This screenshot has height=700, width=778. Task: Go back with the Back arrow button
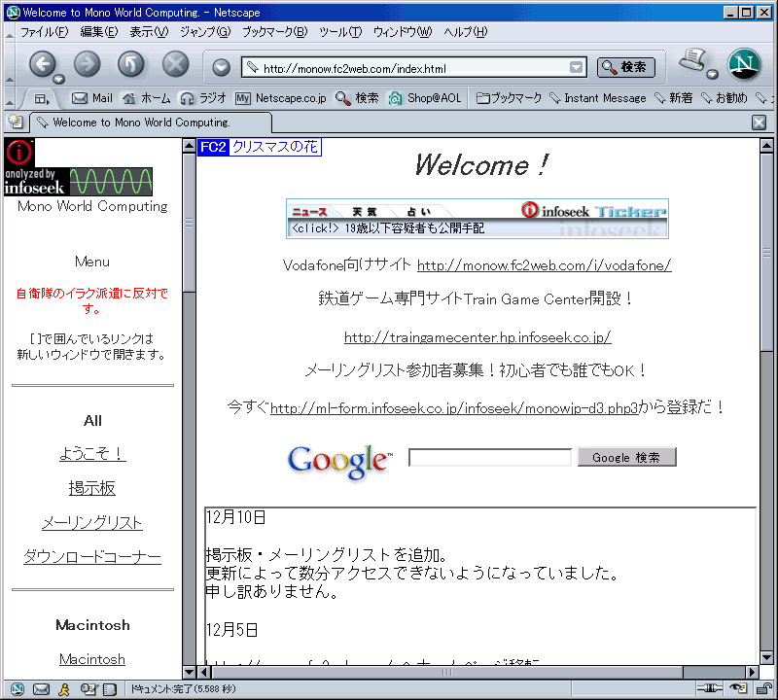coord(42,64)
